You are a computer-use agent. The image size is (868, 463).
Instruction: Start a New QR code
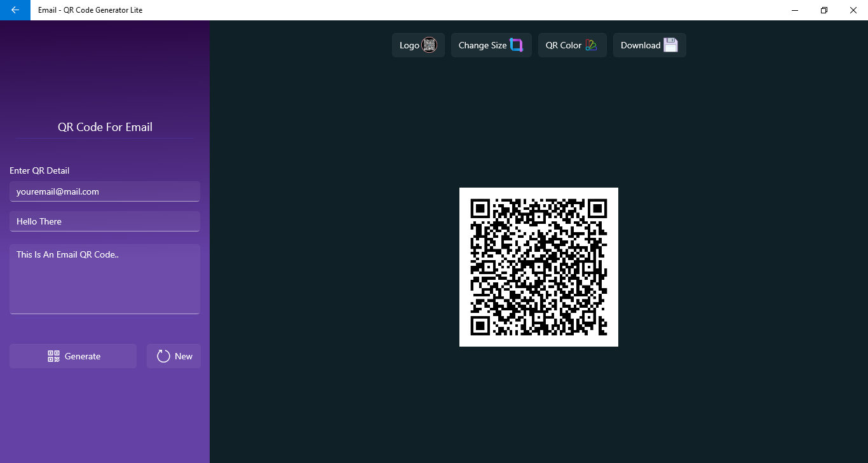(x=173, y=356)
